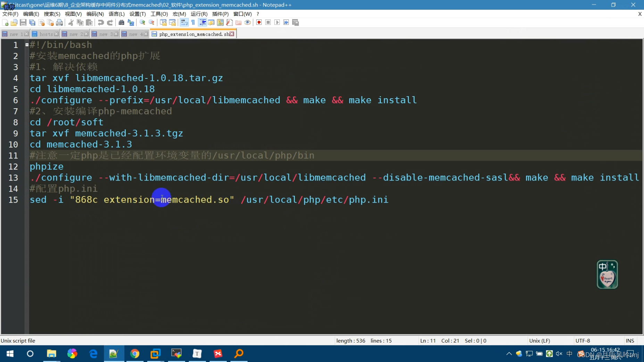The image size is (644, 362).
Task: Create a new file in Notepad++
Action: click(x=5, y=22)
